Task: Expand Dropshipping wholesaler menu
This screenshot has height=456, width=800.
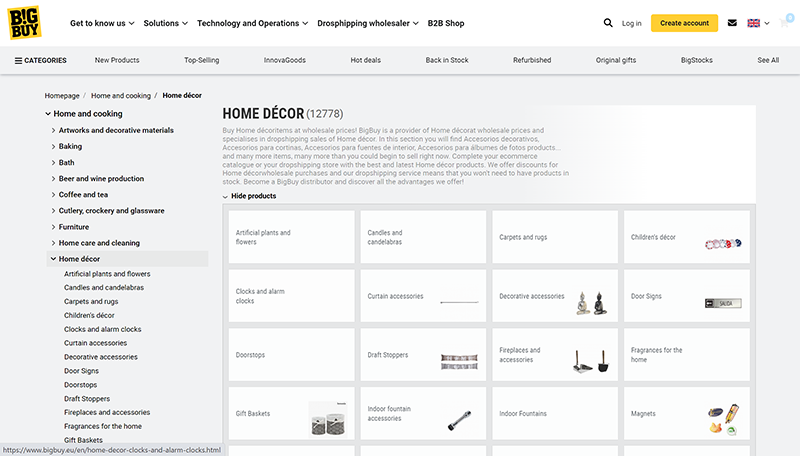Action: (368, 23)
